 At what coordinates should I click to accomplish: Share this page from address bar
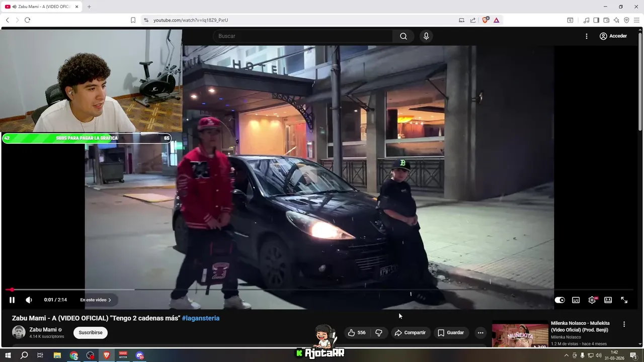click(473, 20)
